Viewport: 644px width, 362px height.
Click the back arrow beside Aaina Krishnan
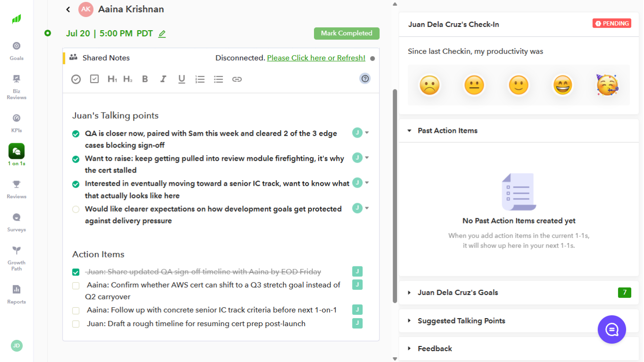(68, 9)
